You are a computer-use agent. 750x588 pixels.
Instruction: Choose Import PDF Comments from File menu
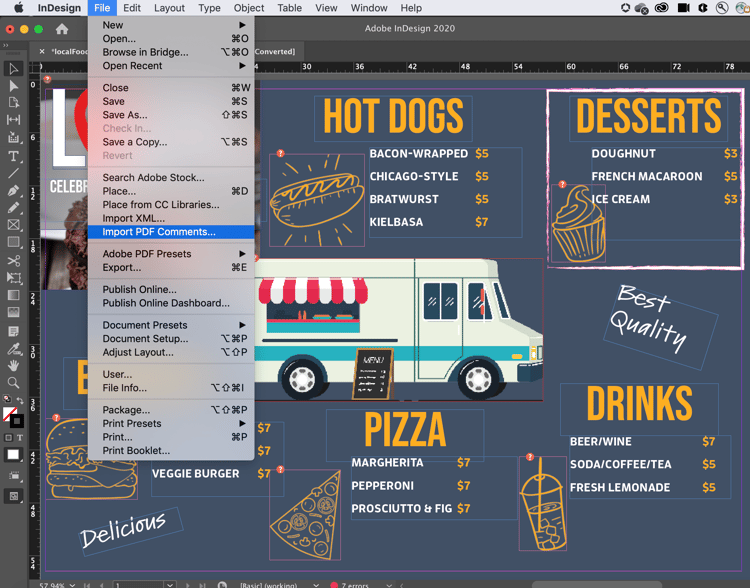click(171, 232)
